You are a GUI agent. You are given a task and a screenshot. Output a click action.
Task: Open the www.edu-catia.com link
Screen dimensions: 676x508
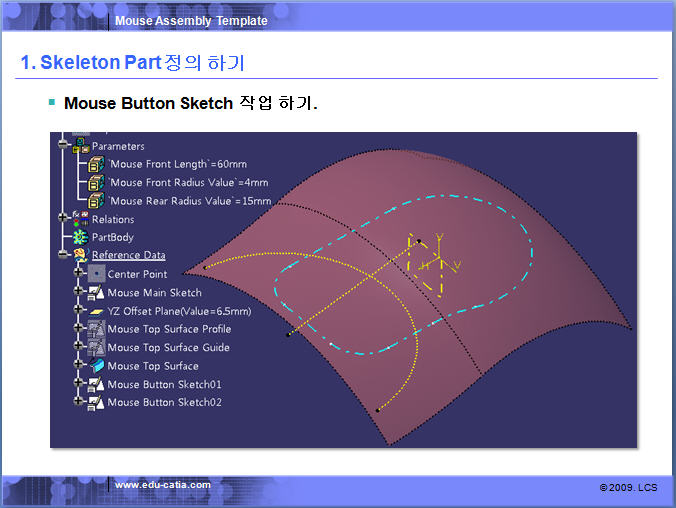163,485
